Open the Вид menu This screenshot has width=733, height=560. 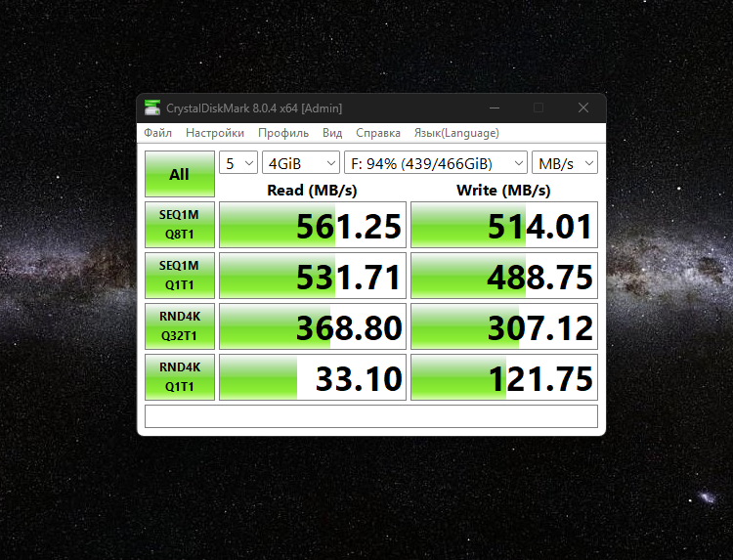(332, 133)
